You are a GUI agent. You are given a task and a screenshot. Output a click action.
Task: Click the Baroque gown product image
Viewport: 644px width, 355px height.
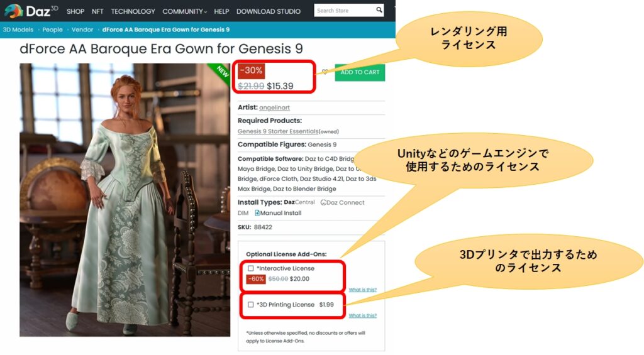click(125, 200)
